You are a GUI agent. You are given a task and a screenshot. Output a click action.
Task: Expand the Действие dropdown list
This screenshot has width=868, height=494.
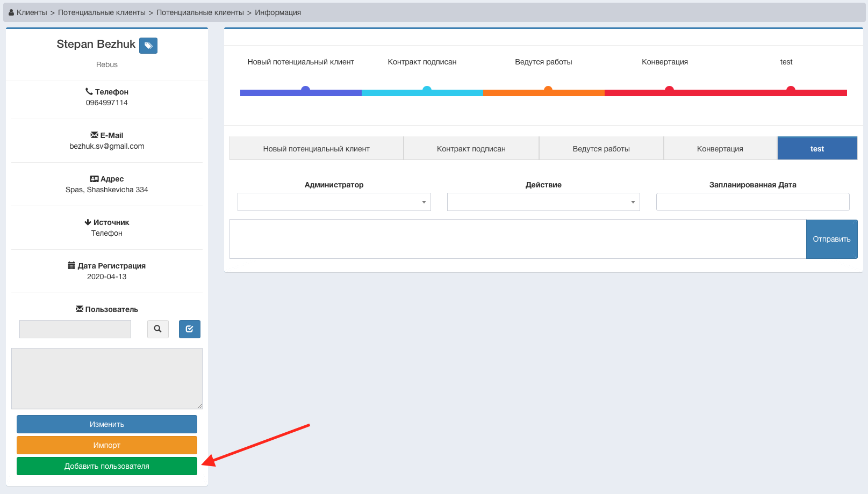[x=543, y=202]
